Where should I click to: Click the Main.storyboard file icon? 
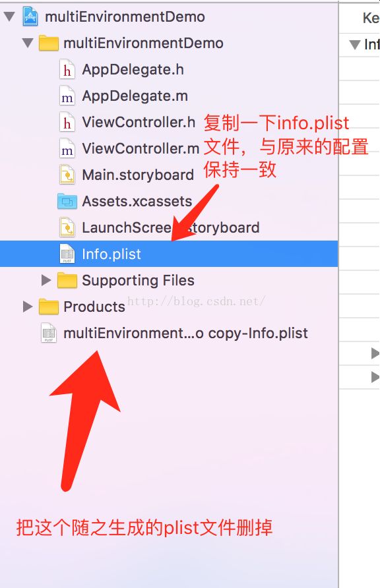coord(67,175)
